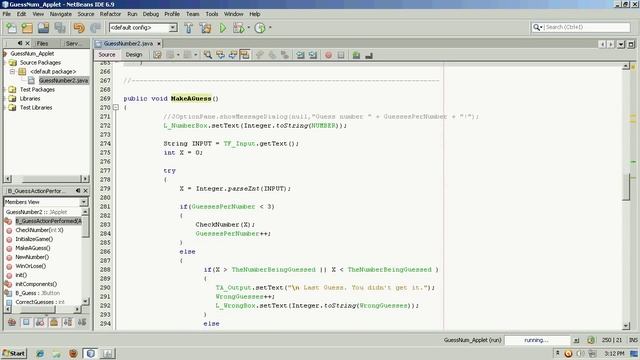Click the New Project toolbar icon

[27, 28]
